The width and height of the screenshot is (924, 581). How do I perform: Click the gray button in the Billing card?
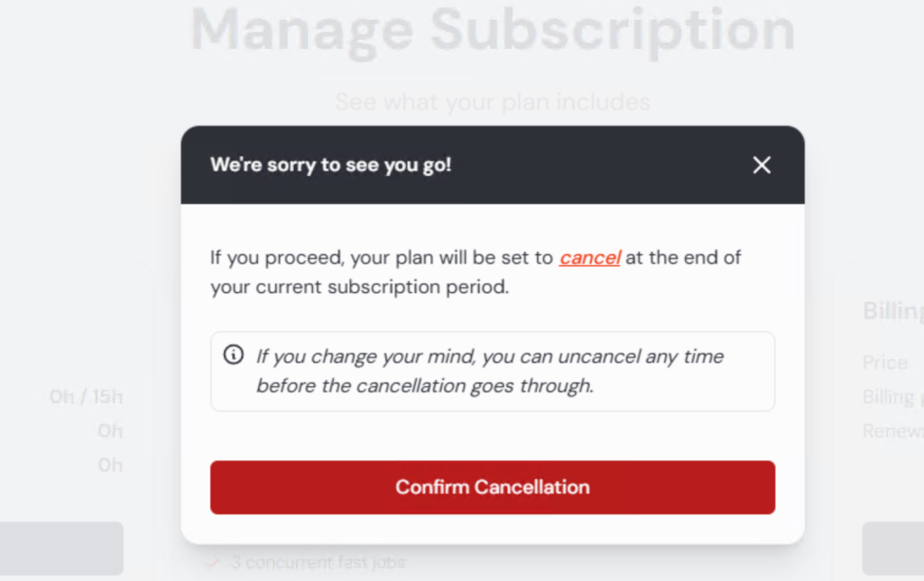892,548
